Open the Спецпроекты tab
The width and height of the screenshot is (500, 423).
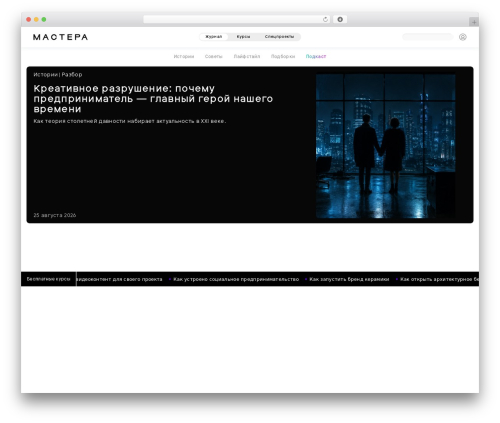click(x=279, y=37)
